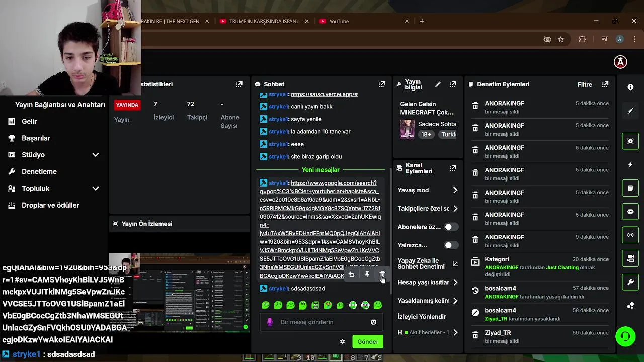The width and height of the screenshot is (644, 362).
Task: Pop out the Sohbet chat panel
Action: coord(382,84)
